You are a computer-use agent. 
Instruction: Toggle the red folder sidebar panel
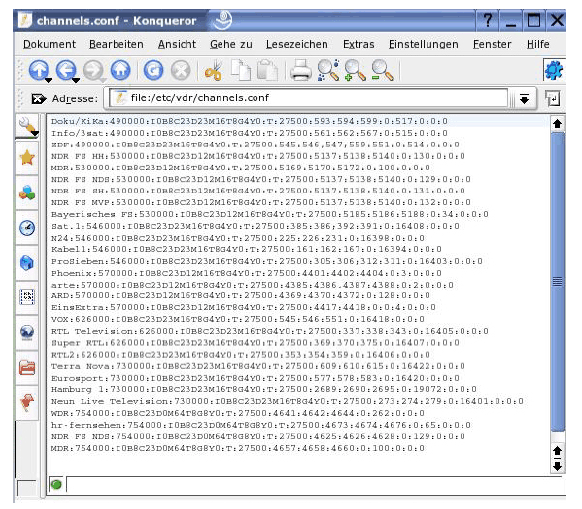coord(27,368)
